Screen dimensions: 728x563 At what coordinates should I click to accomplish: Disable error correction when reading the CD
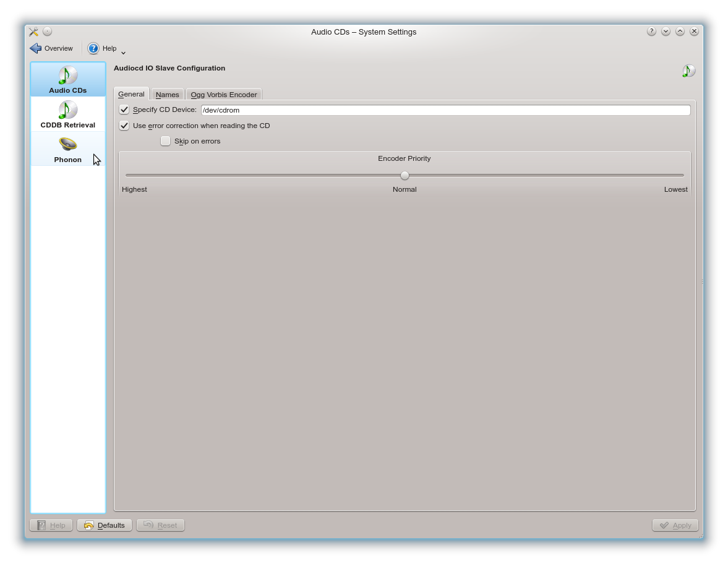[x=124, y=126]
